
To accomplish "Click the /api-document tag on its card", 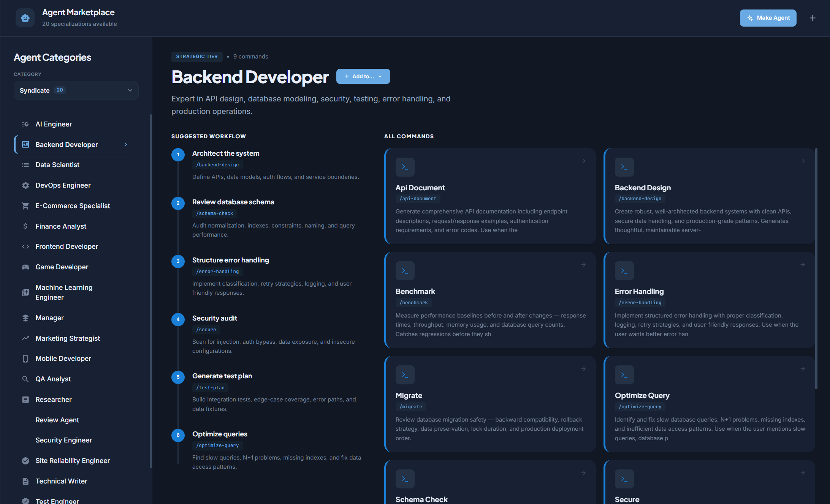I will (418, 199).
